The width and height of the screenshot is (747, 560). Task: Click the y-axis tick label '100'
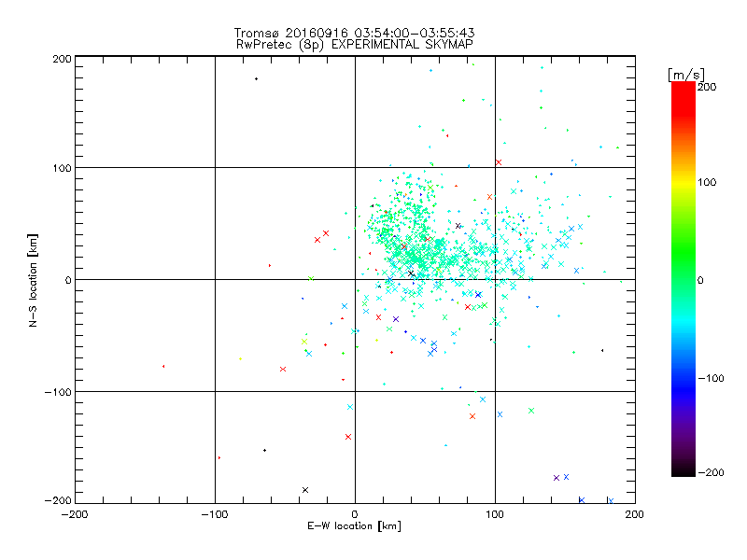click(x=62, y=168)
